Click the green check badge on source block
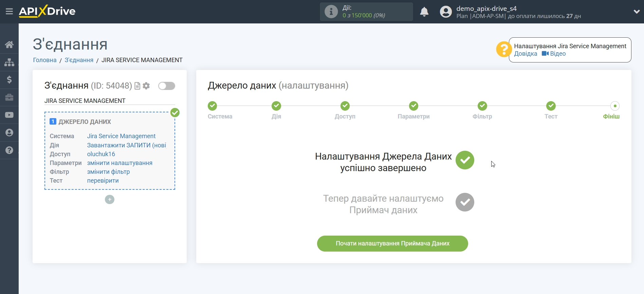This screenshot has width=644, height=294. point(175,112)
